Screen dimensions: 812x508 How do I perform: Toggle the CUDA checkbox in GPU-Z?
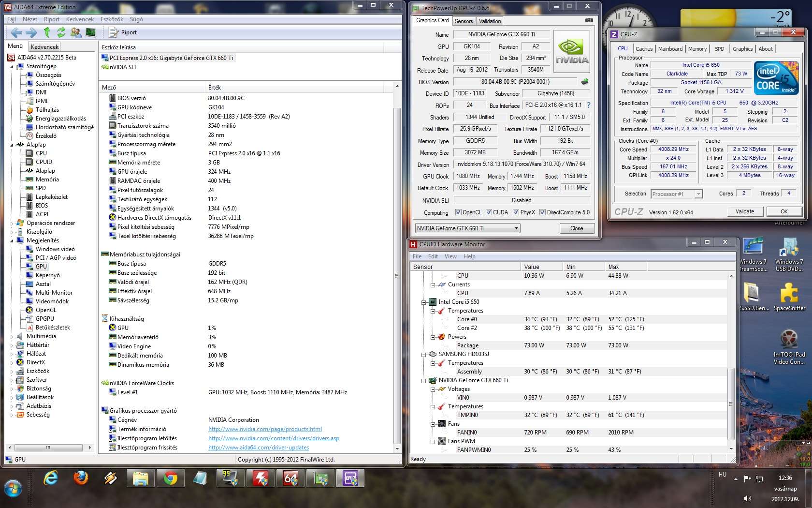(489, 212)
